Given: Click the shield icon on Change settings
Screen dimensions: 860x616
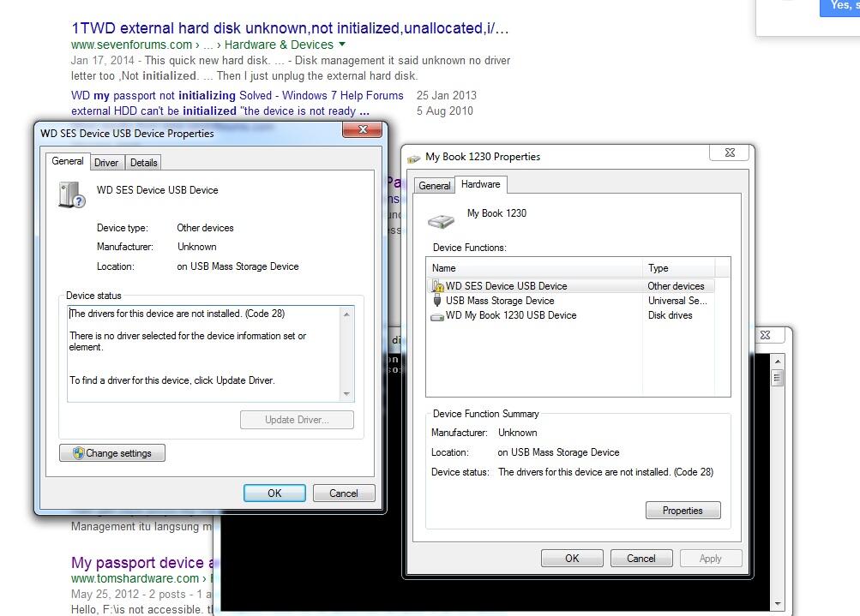Looking at the screenshot, I should point(78,452).
